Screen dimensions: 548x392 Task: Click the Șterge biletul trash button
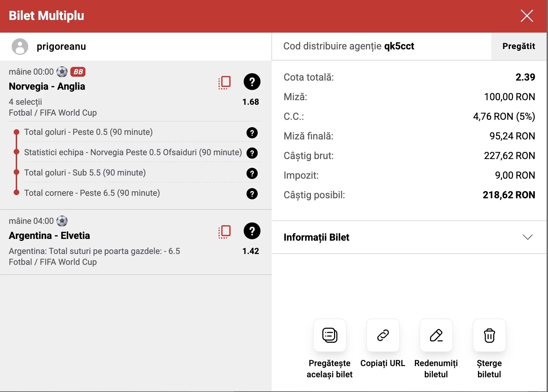(x=489, y=335)
